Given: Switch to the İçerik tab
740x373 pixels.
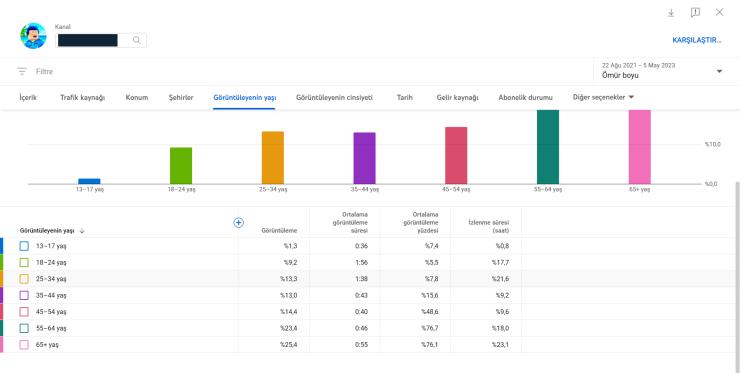Looking at the screenshot, I should (x=28, y=97).
